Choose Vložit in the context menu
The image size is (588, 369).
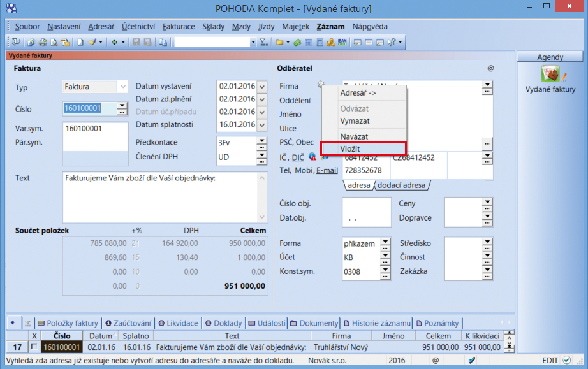pos(364,148)
